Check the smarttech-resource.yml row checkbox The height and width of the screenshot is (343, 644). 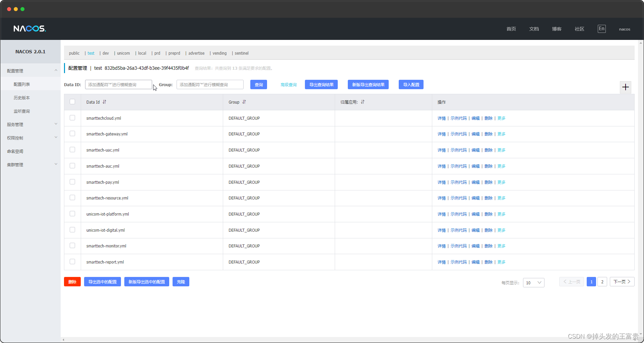(72, 197)
